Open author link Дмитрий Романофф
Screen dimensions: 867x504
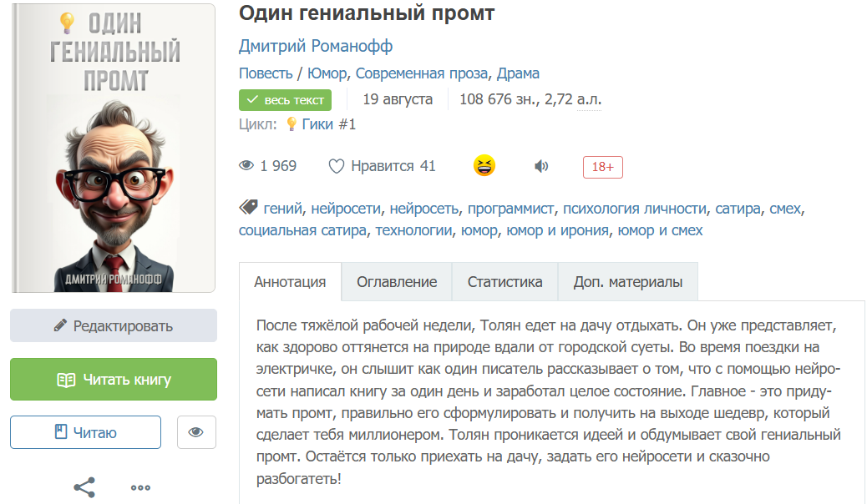coord(316,46)
